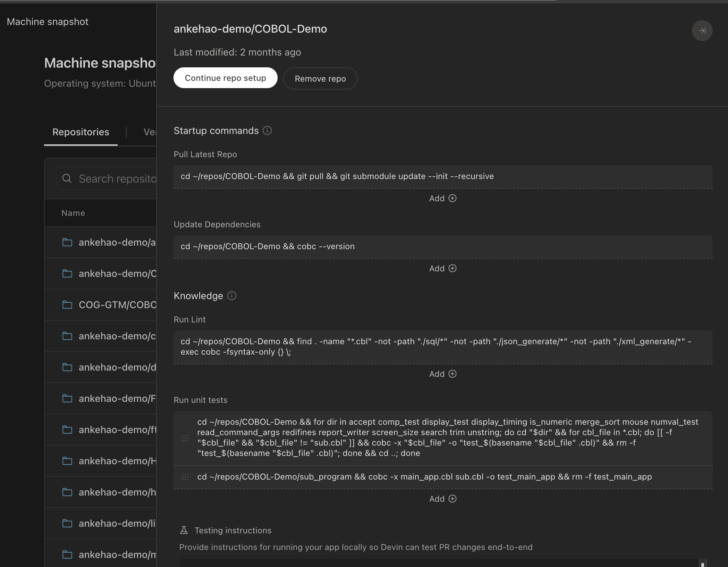The height and width of the screenshot is (567, 728).
Task: Click Startup commands info icon
Action: [x=267, y=130]
